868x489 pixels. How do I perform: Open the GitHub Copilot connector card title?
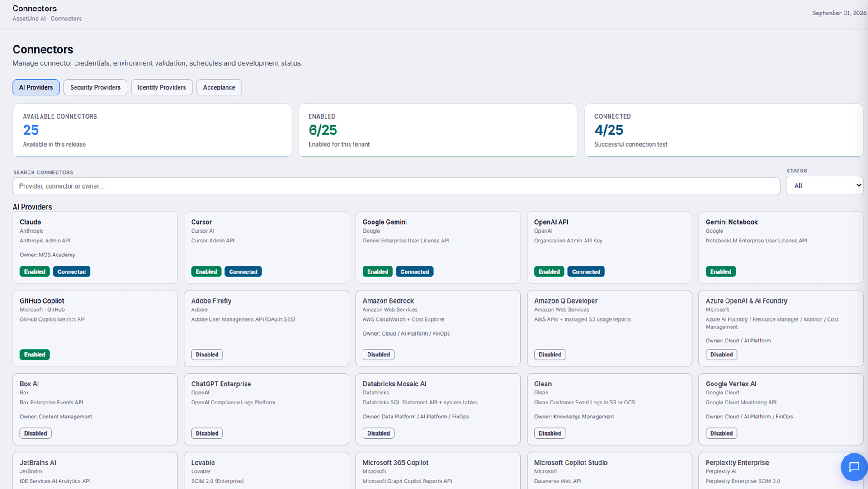pos(42,301)
